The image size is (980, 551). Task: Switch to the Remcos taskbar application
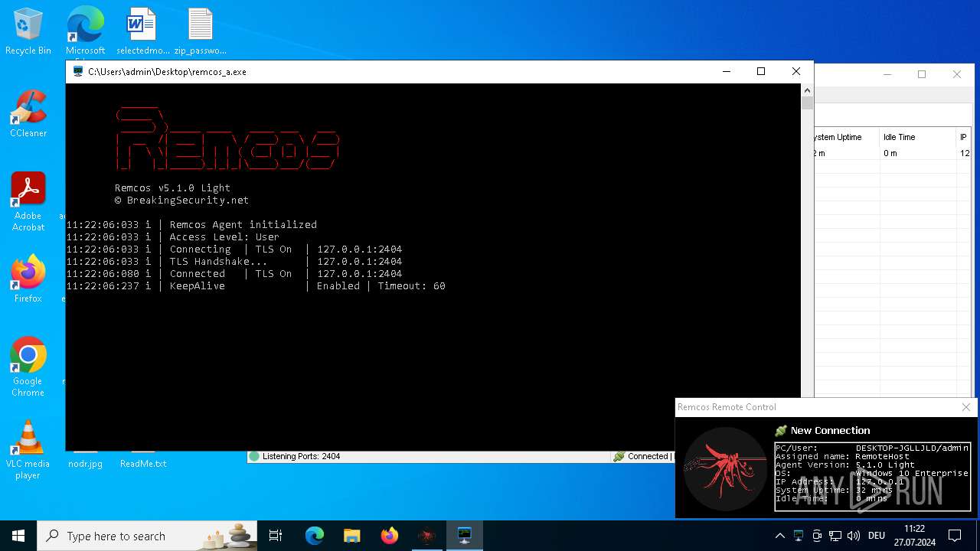click(426, 536)
